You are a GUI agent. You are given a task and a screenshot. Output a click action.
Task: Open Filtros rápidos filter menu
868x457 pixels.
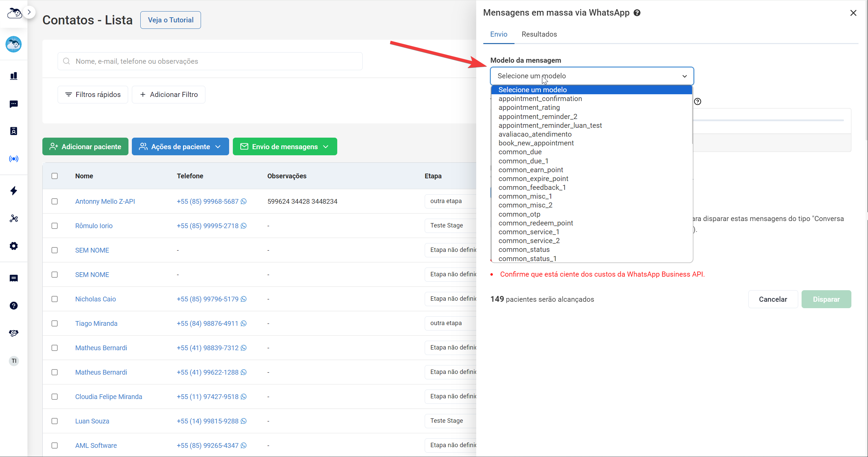[93, 95]
